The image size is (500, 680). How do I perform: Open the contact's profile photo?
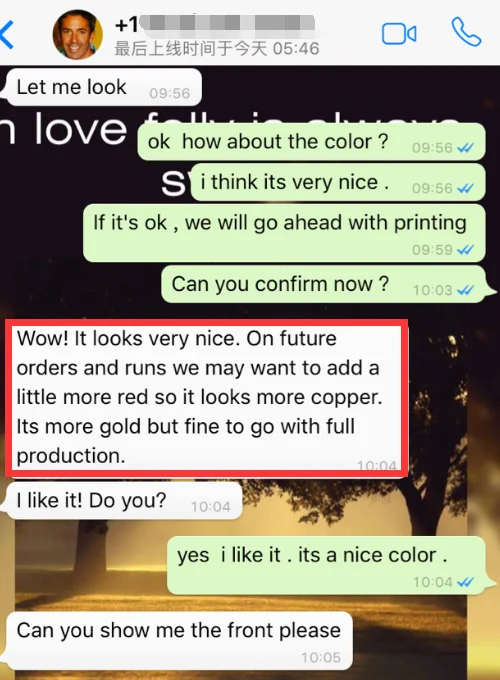coord(78,34)
